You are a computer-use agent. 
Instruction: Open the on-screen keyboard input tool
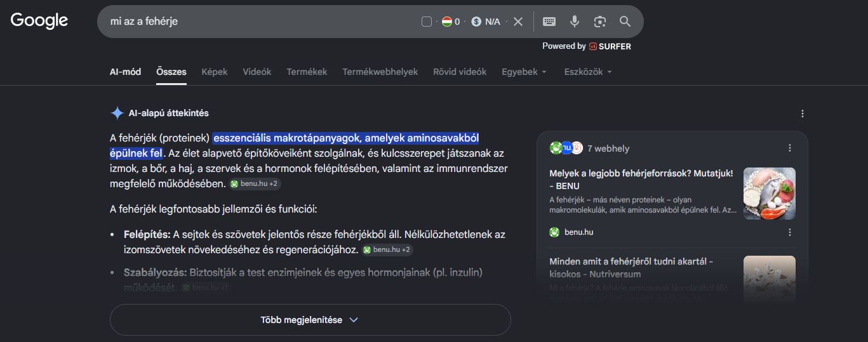pyautogui.click(x=549, y=22)
